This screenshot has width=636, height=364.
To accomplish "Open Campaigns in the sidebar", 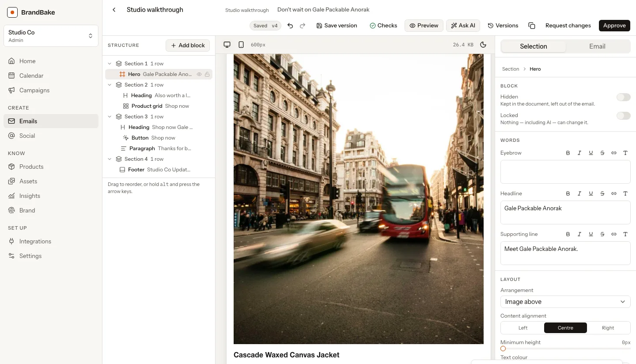I will [51, 90].
